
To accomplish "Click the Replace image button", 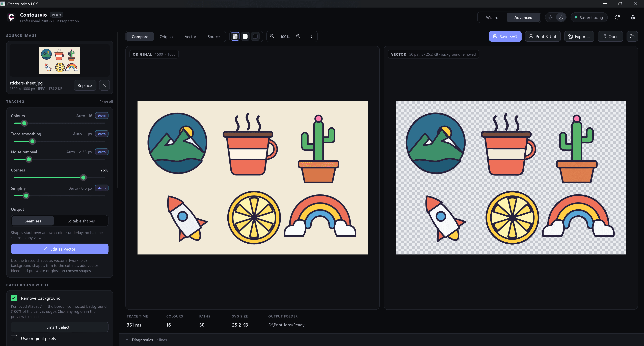I will pyautogui.click(x=85, y=85).
